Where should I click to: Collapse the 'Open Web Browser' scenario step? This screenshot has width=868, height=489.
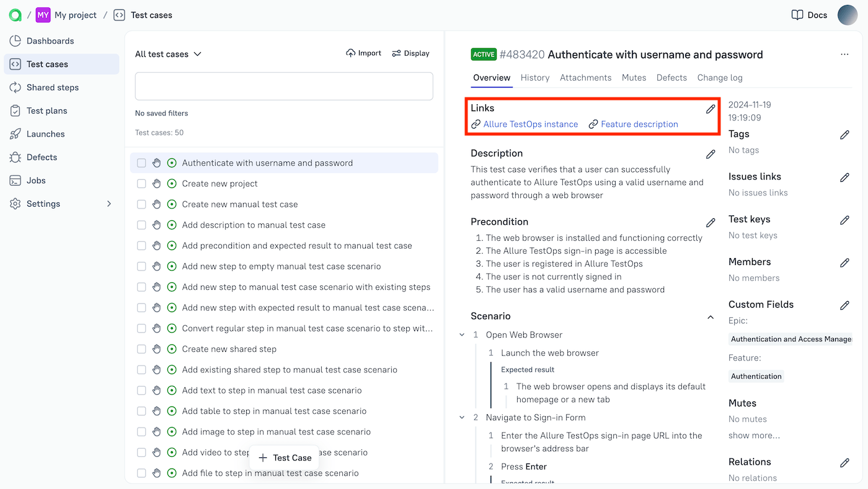point(461,334)
